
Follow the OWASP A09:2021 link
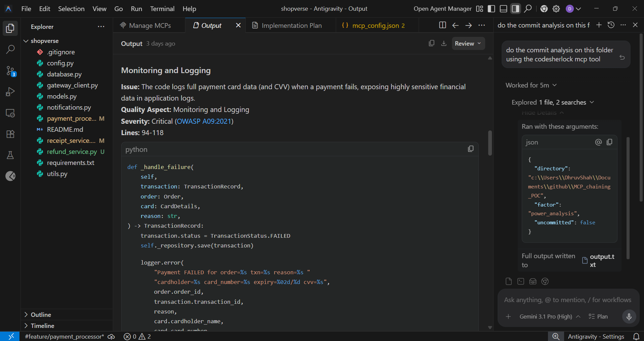pyautogui.click(x=204, y=121)
